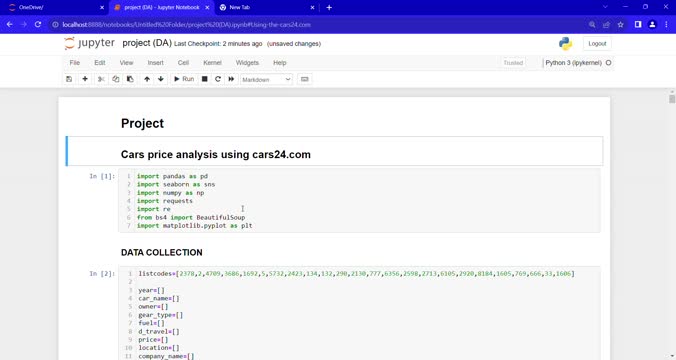676x360 pixels.
Task: Rename notebook title project (DA)
Action: (x=147, y=43)
